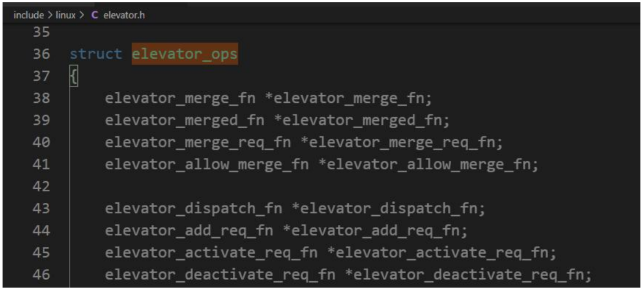Place cursor at opening brace on line 37
644x291 pixels.
73,77
